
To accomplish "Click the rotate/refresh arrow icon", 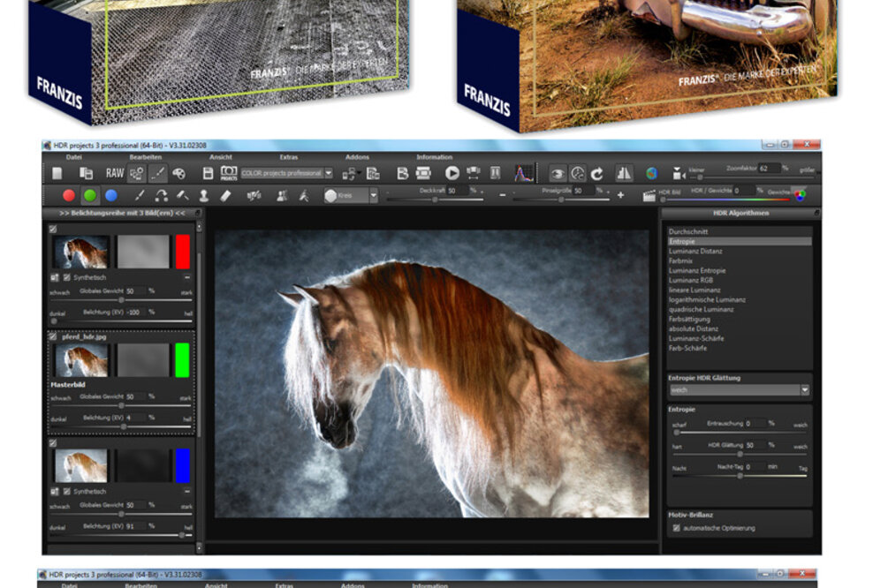I will pos(596,174).
